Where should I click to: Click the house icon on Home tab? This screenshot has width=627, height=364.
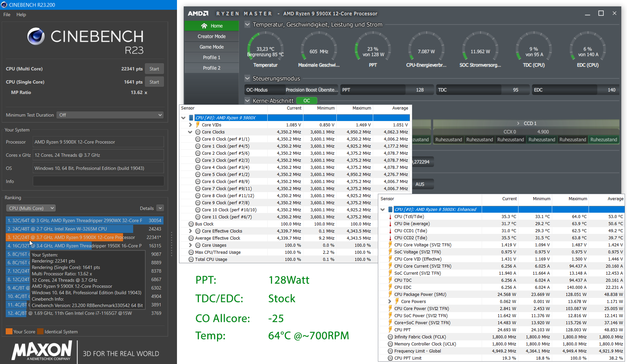coord(204,26)
